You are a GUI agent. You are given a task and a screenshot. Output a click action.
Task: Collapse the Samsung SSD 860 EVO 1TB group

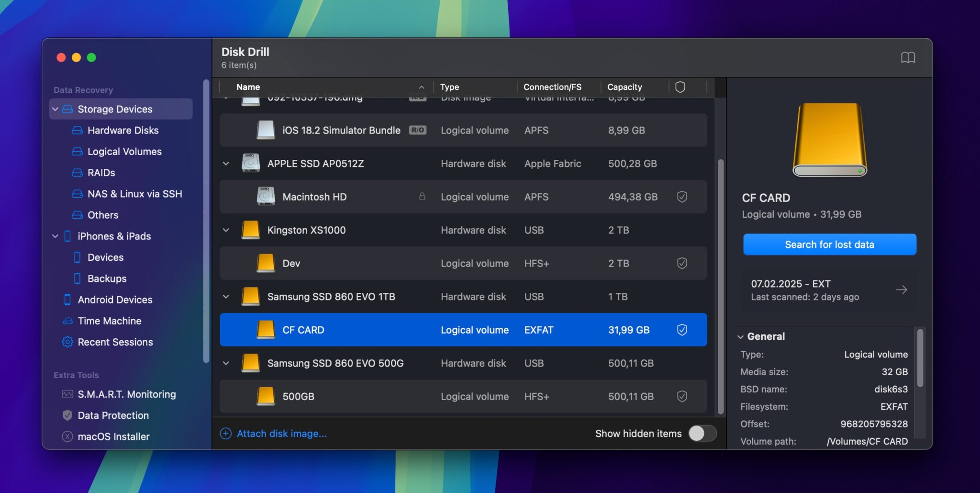[226, 296]
